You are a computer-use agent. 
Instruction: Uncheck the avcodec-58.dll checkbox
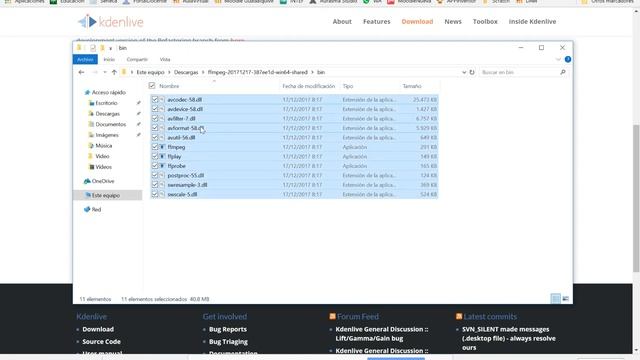pos(155,100)
